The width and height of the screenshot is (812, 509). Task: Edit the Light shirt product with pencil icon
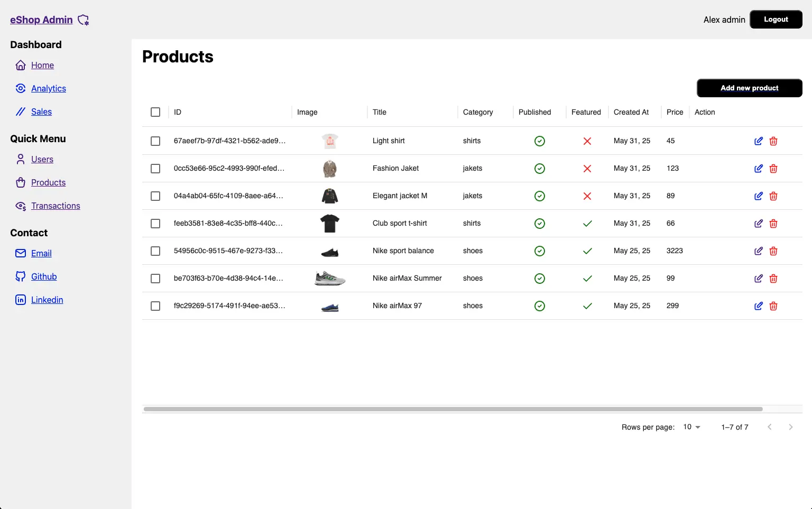click(x=759, y=141)
